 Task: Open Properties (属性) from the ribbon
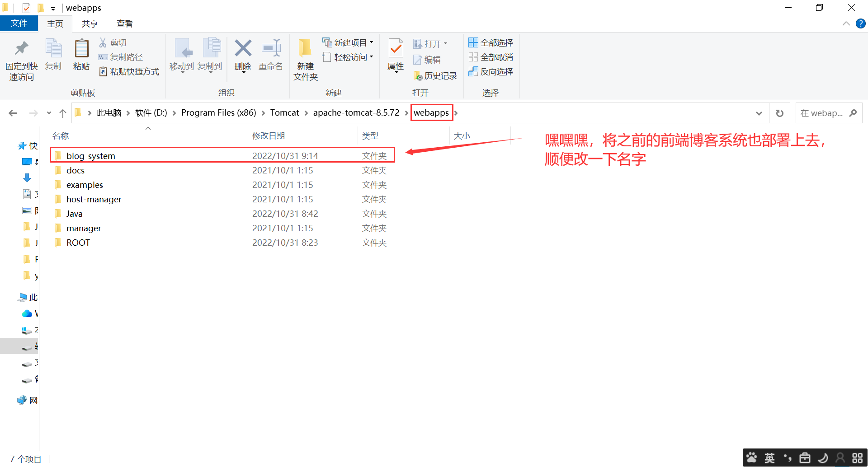coord(396,49)
